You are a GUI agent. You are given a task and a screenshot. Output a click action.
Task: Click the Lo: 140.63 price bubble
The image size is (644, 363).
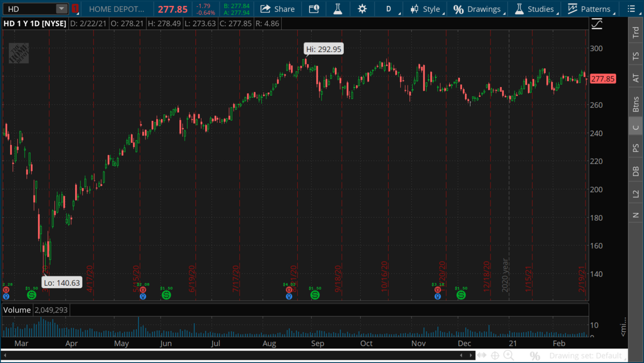[62, 282]
